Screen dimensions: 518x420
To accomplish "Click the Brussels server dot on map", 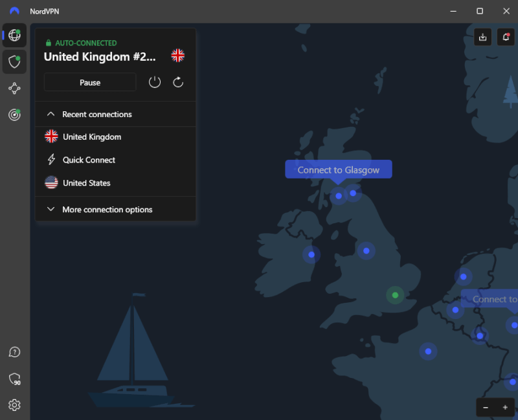I will (456, 310).
